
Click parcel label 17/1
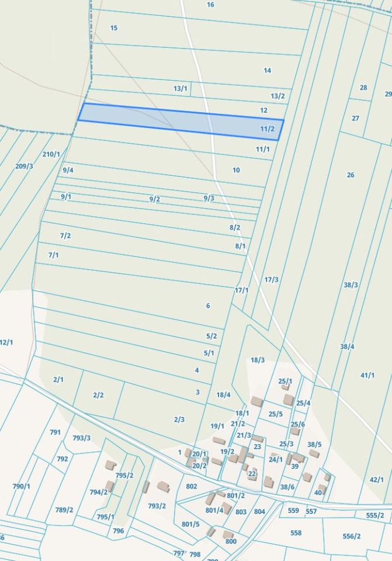[x=241, y=290]
